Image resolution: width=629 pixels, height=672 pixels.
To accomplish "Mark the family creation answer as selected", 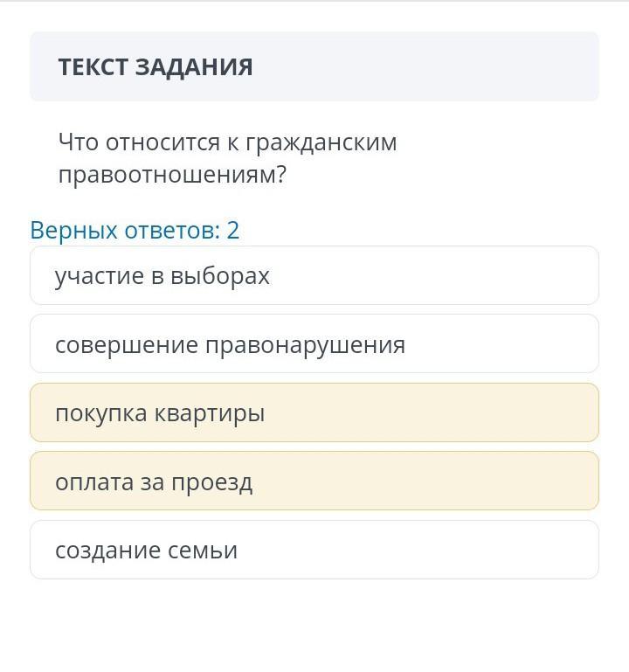I will (x=314, y=550).
